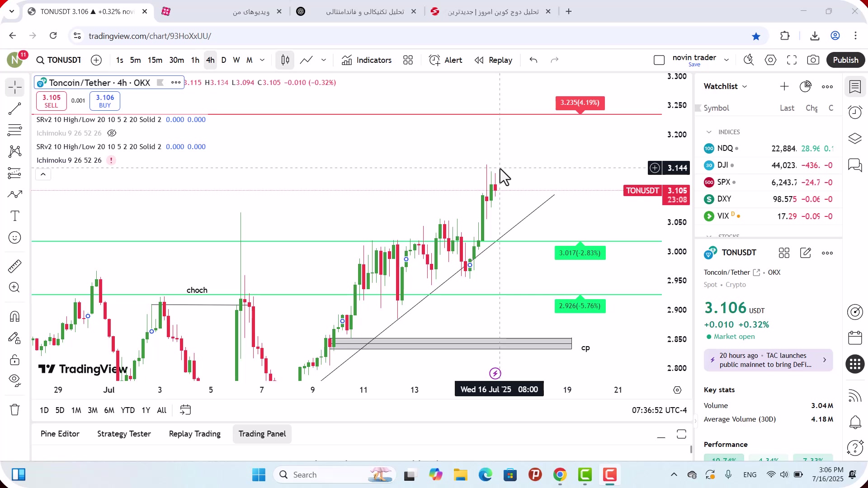Open the Pine Editor tab
Image resolution: width=868 pixels, height=488 pixels.
pyautogui.click(x=60, y=434)
